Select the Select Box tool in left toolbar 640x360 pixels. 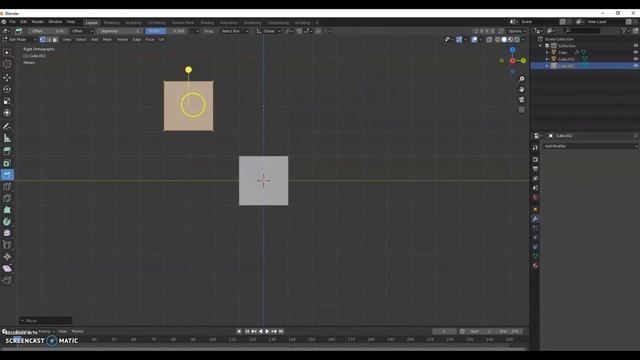7,53
